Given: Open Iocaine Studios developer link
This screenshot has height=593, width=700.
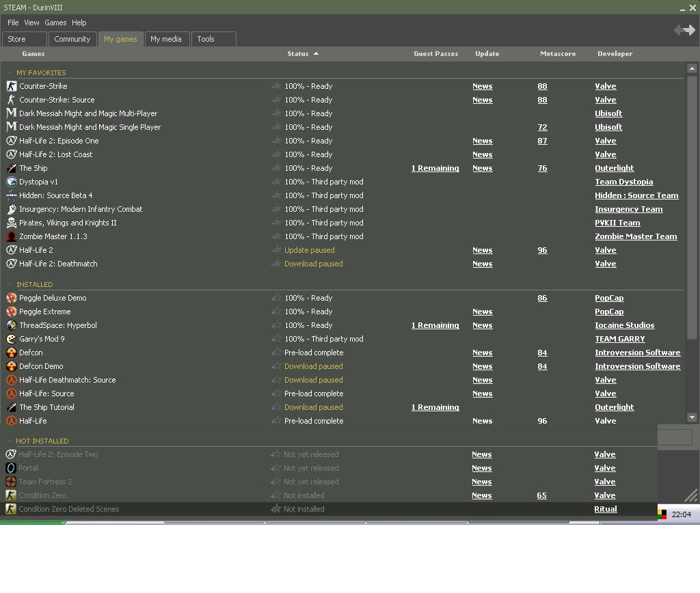Looking at the screenshot, I should (x=625, y=325).
